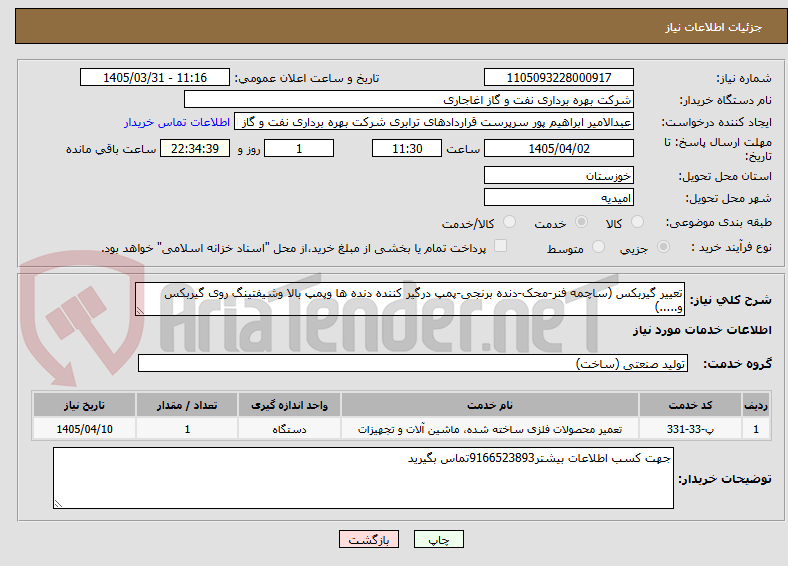The width and height of the screenshot is (788, 566).
Task: Click the deadline time field 11:30
Action: 407,148
